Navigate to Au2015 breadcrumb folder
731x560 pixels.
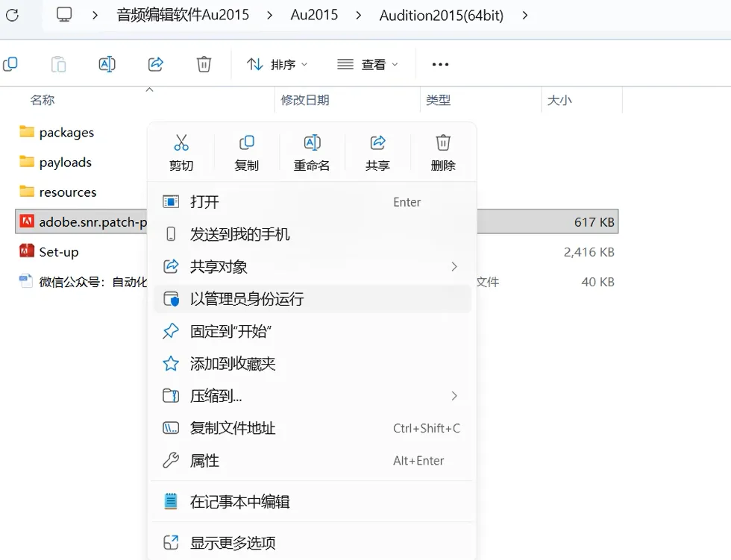click(314, 15)
